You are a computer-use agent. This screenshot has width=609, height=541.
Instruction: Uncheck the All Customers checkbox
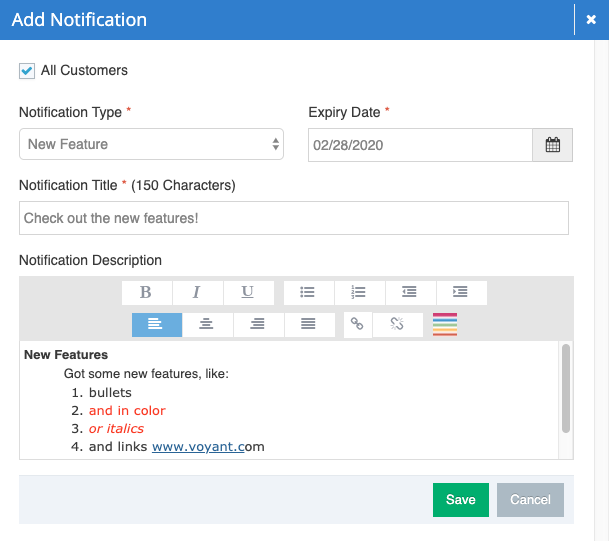point(27,71)
